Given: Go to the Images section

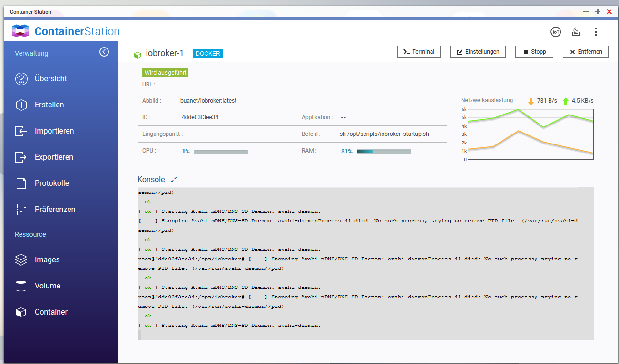Looking at the screenshot, I should coord(47,260).
